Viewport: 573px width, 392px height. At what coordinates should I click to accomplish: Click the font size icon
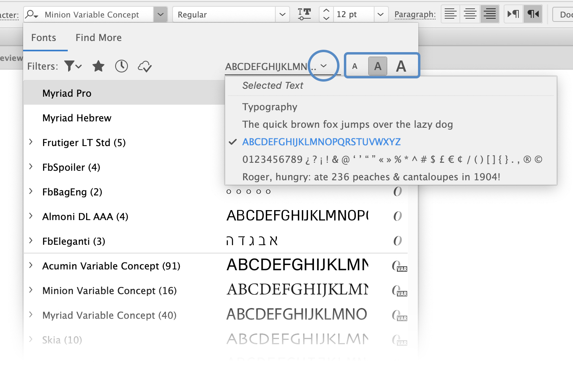pyautogui.click(x=304, y=14)
